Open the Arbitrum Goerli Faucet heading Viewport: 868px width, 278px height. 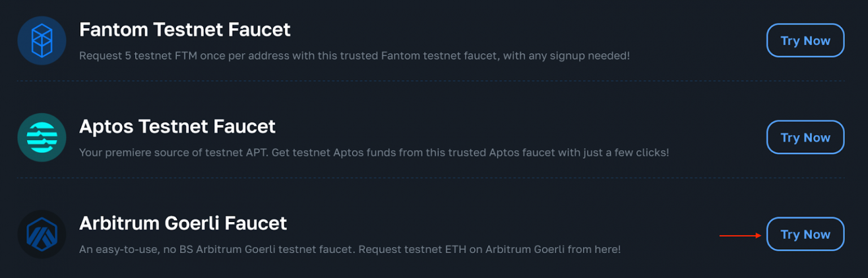(x=183, y=223)
